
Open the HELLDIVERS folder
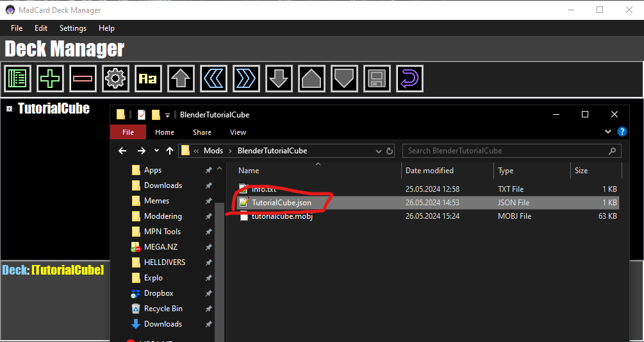[x=164, y=262]
